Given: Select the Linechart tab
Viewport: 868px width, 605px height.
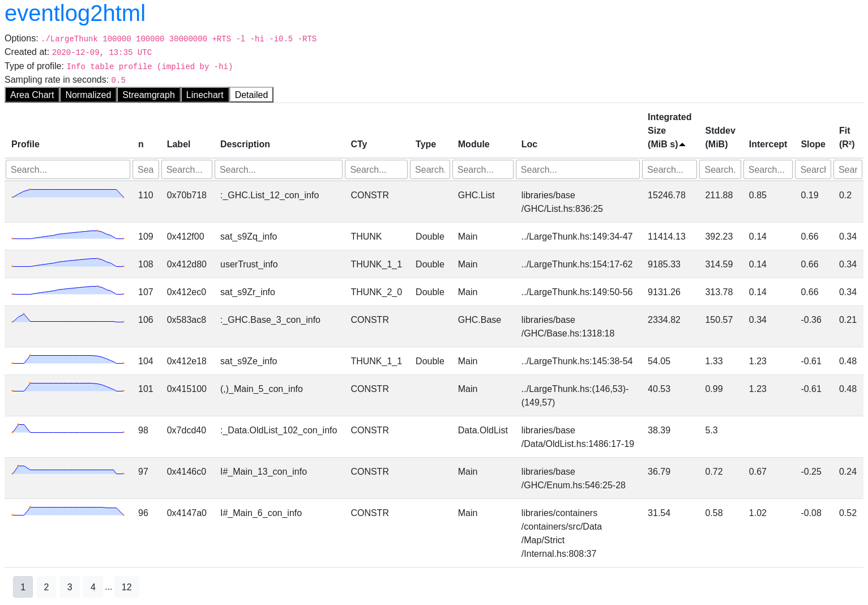Looking at the screenshot, I should [x=204, y=95].
